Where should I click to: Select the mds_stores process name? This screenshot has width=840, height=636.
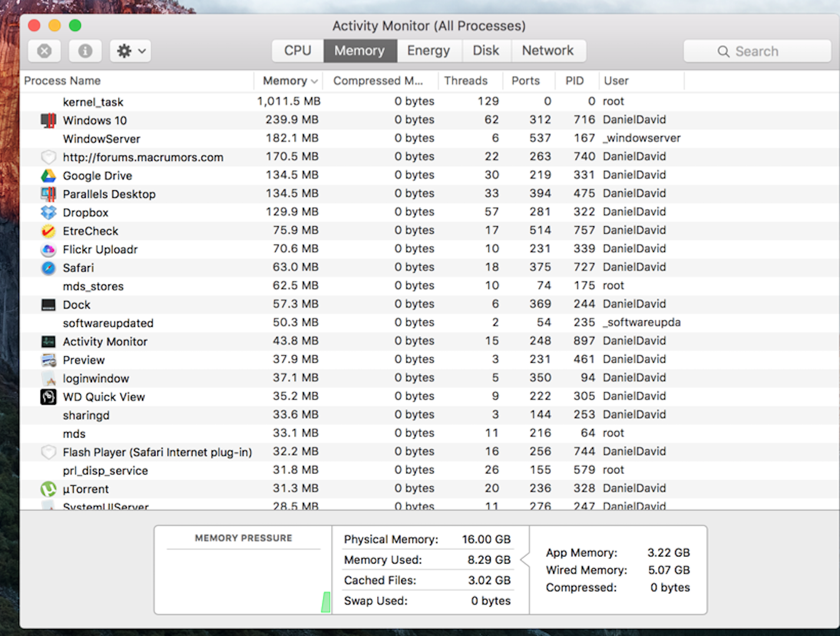[x=93, y=286]
